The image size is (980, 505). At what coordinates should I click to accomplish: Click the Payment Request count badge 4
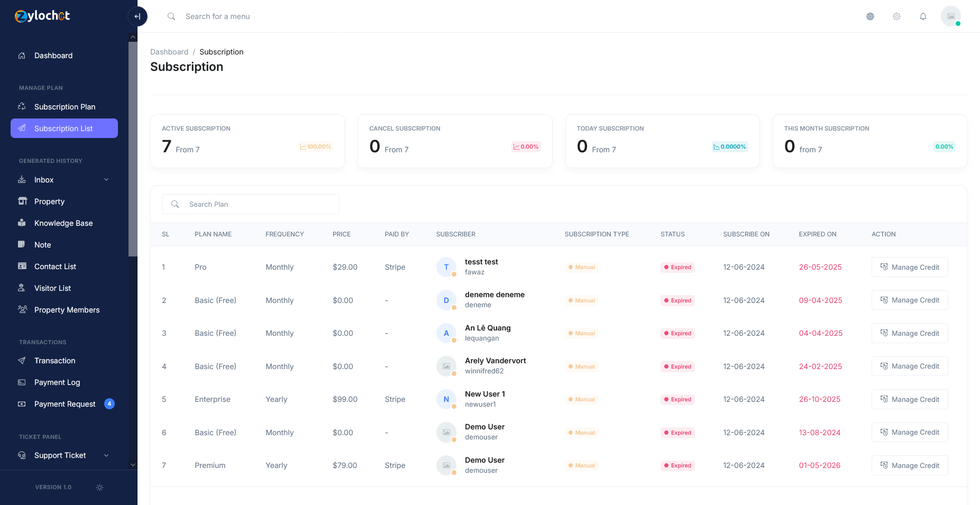[x=109, y=404]
